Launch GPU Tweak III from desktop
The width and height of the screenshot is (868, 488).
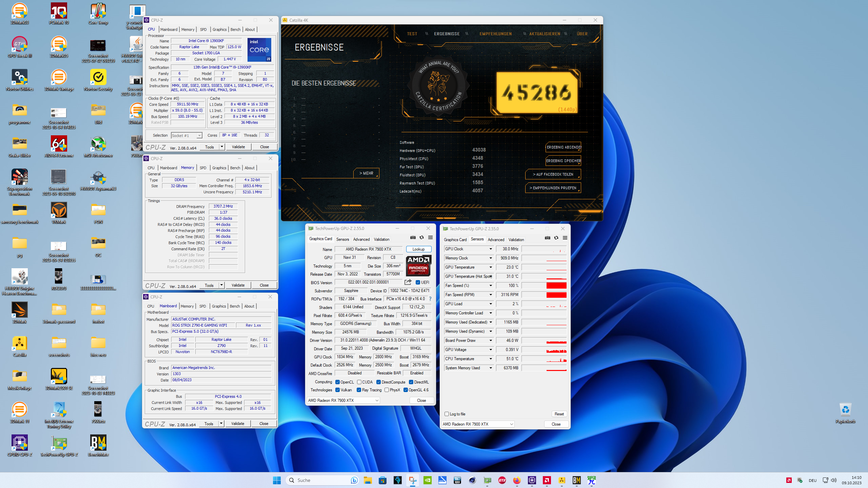[19, 47]
